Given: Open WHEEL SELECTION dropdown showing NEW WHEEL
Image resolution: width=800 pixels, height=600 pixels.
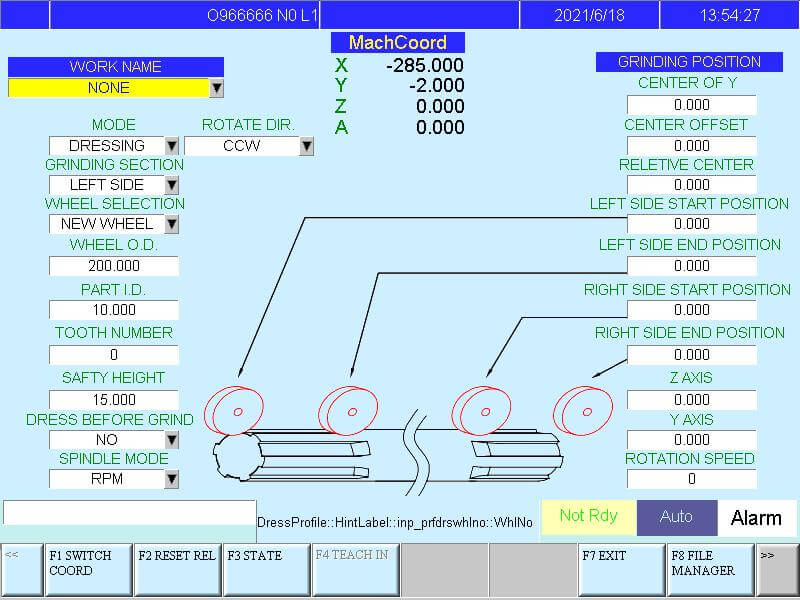Looking at the screenshot, I should tap(172, 224).
